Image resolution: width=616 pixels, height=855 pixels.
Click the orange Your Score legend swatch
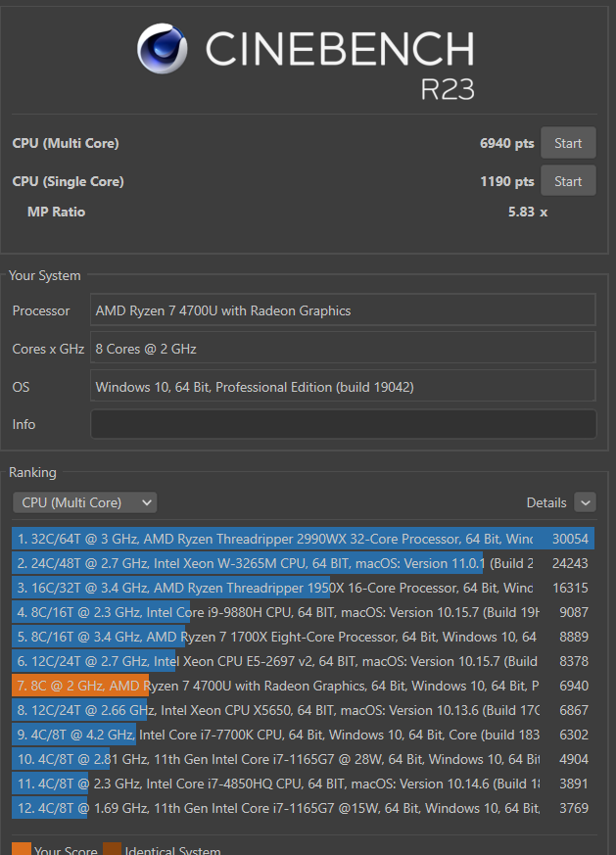[x=22, y=848]
